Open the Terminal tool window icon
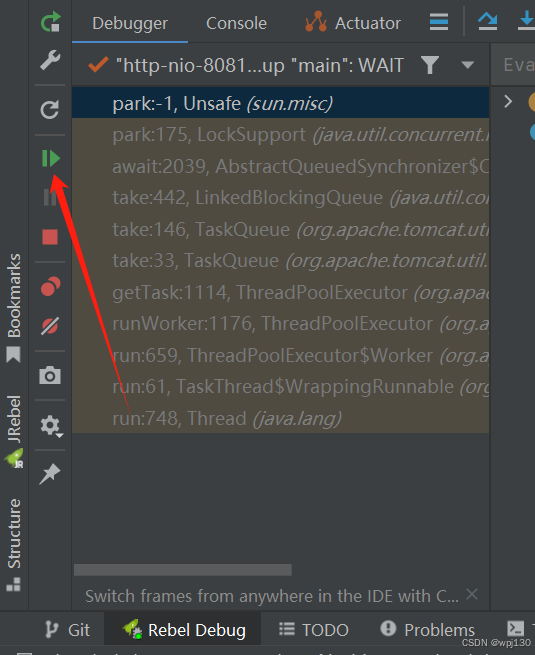 click(x=515, y=628)
